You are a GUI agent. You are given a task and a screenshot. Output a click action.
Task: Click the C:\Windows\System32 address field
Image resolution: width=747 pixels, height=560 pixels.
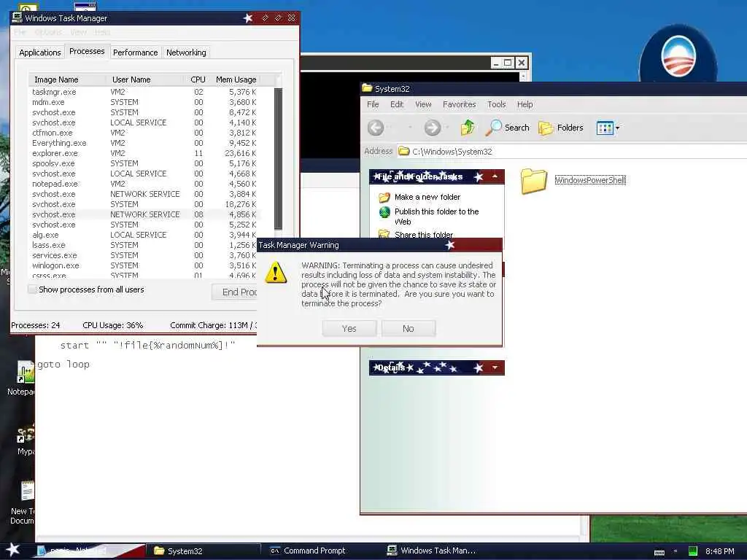pyautogui.click(x=572, y=152)
